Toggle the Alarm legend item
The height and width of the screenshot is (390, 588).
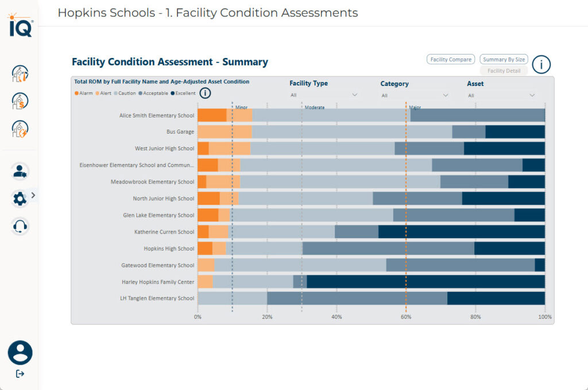(84, 93)
